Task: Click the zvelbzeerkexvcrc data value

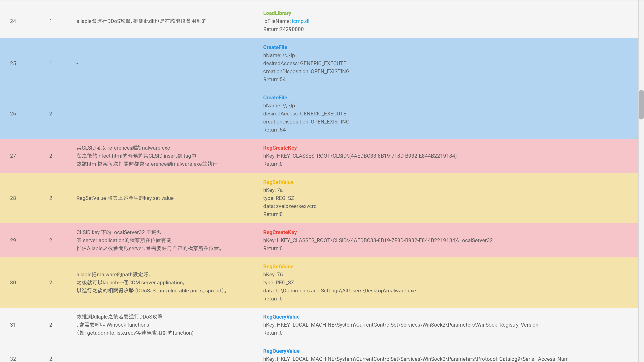Action: point(296,206)
